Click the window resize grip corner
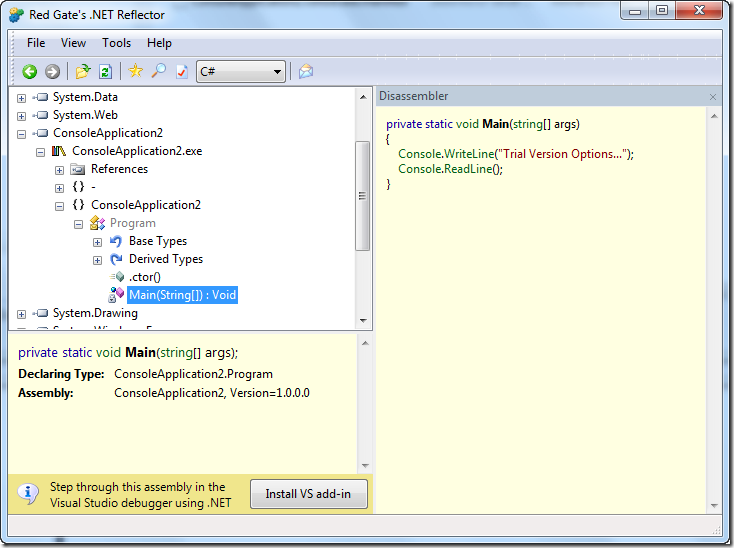 coord(717,529)
